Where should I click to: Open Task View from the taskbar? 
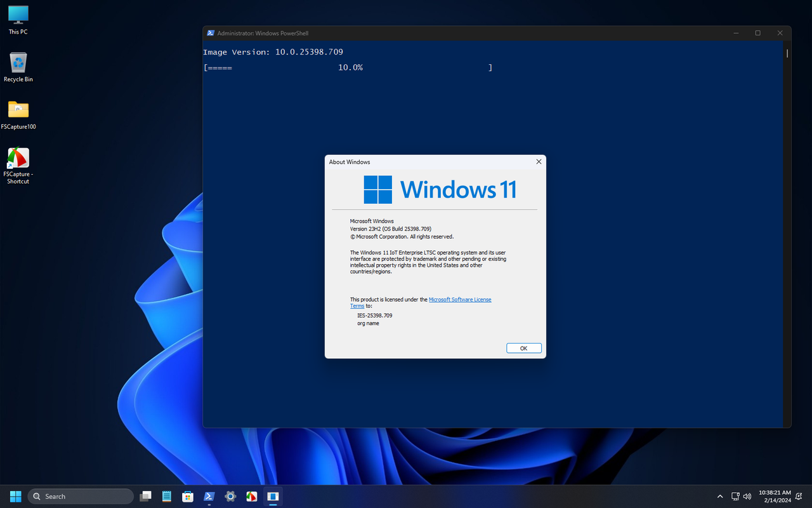click(x=146, y=496)
